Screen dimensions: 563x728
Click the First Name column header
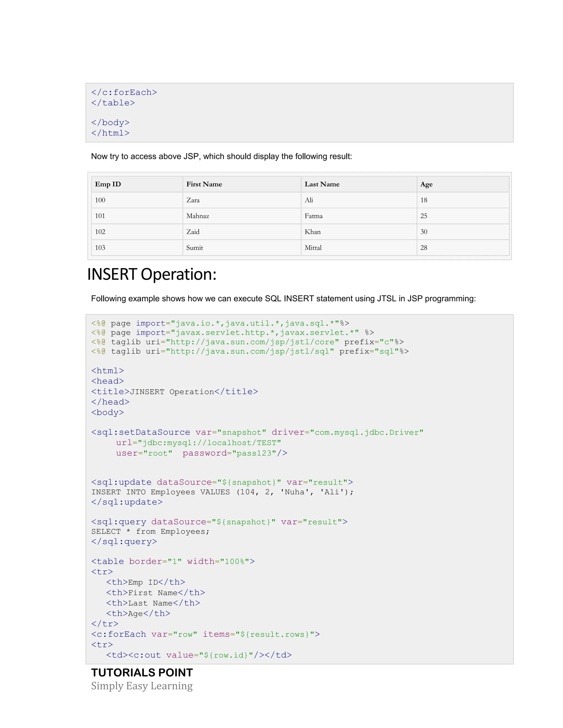pyautogui.click(x=204, y=184)
